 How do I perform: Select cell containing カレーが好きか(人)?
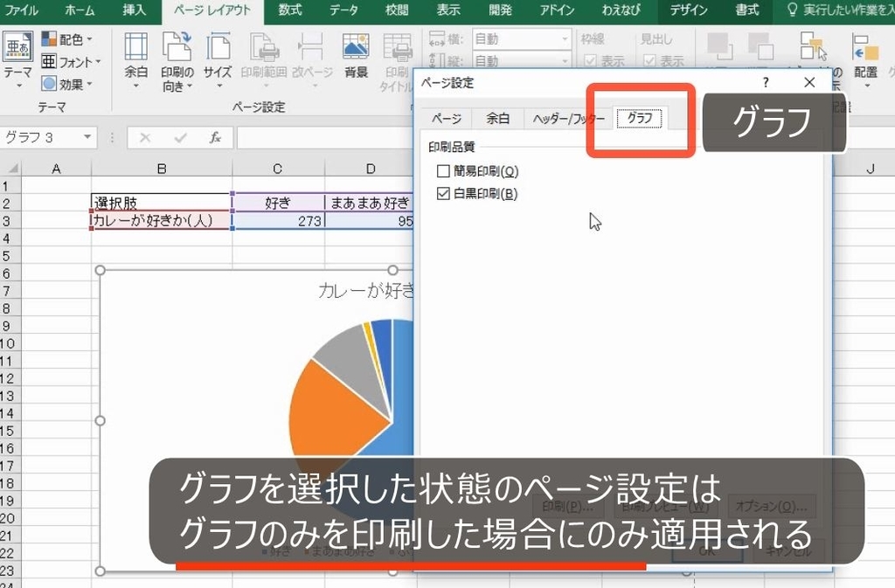(162, 220)
